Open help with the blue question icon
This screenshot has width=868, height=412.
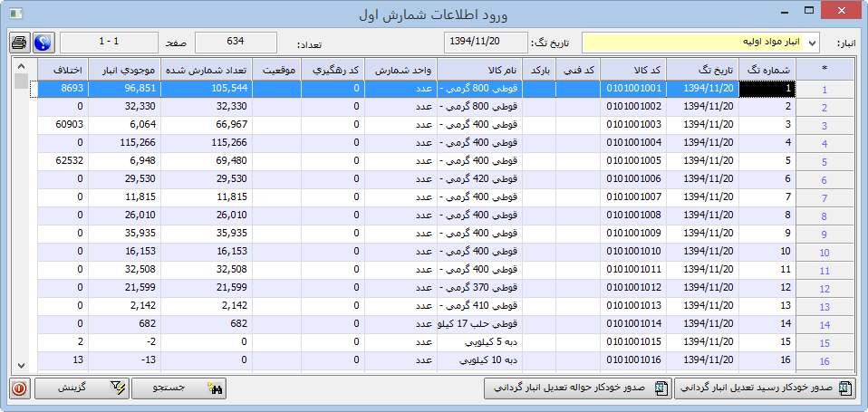[x=43, y=43]
